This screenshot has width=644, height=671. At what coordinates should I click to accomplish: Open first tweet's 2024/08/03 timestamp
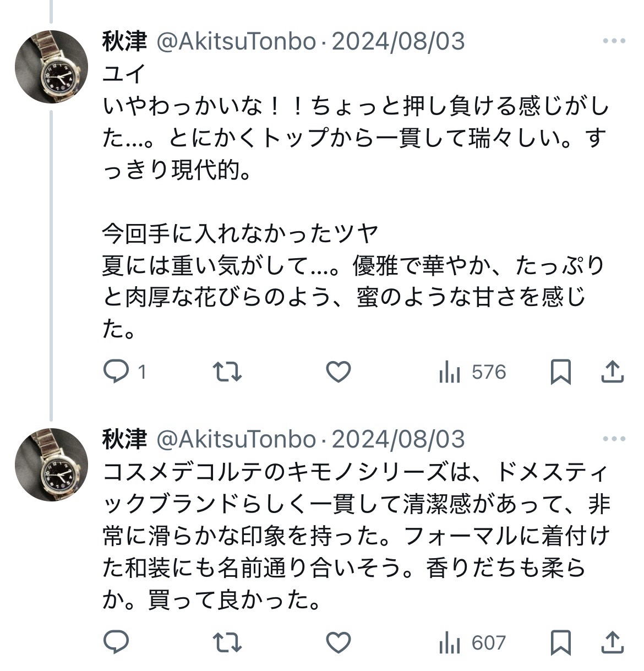tap(398, 41)
